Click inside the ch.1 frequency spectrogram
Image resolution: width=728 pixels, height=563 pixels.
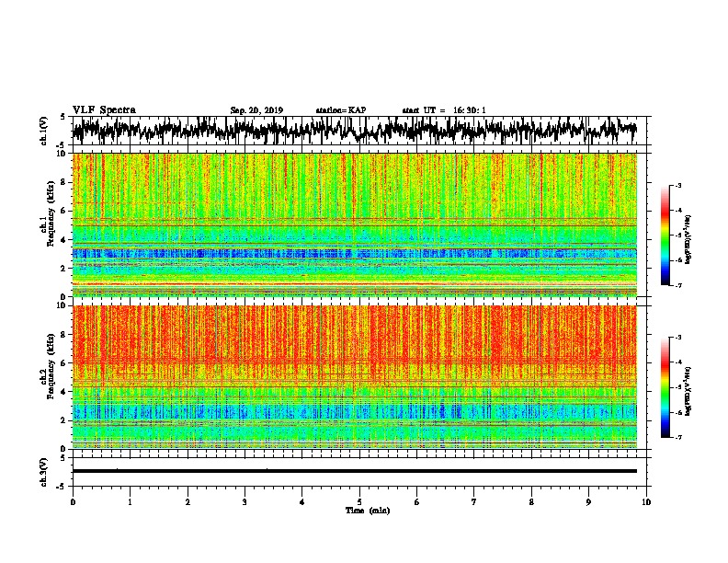coord(355,224)
